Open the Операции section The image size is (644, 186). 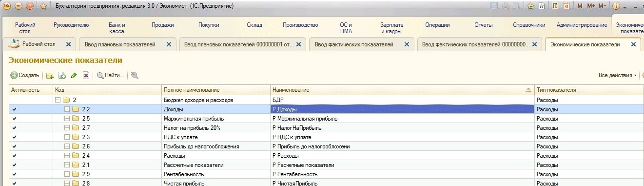(x=437, y=25)
